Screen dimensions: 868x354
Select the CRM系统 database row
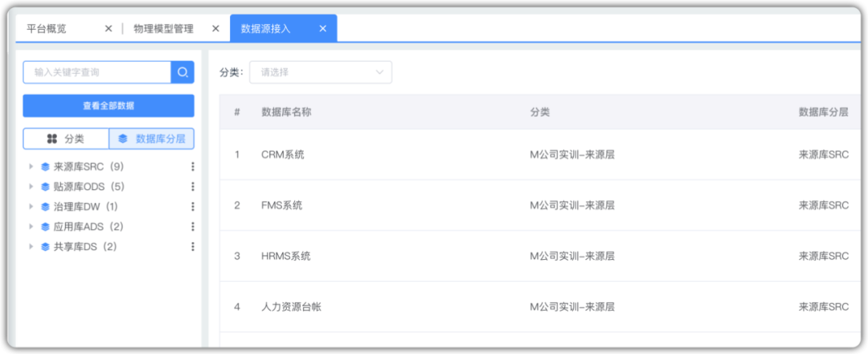coord(283,154)
